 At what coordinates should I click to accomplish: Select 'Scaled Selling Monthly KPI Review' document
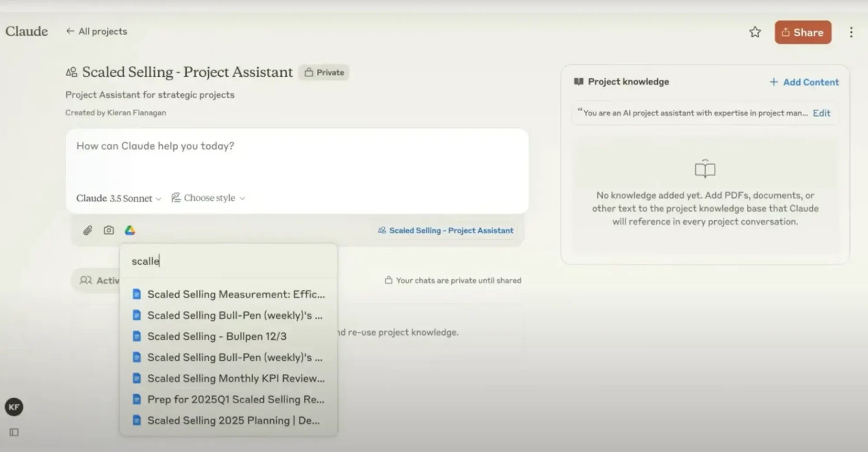point(228,378)
